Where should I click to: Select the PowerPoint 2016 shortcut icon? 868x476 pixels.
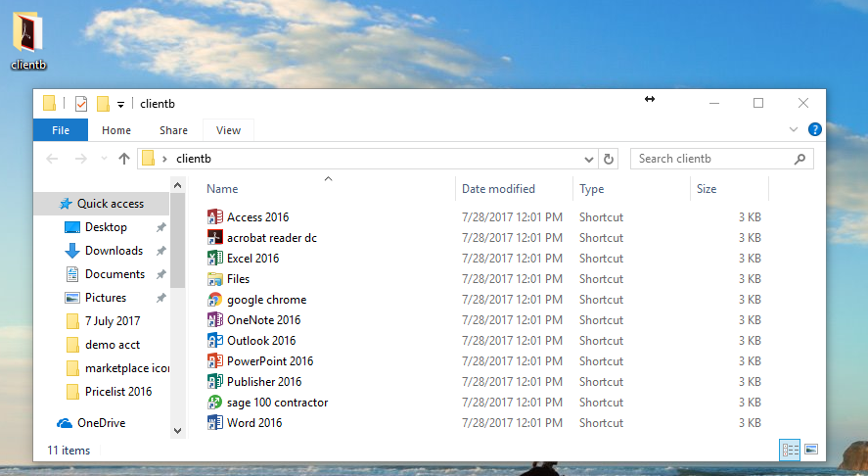click(x=214, y=360)
